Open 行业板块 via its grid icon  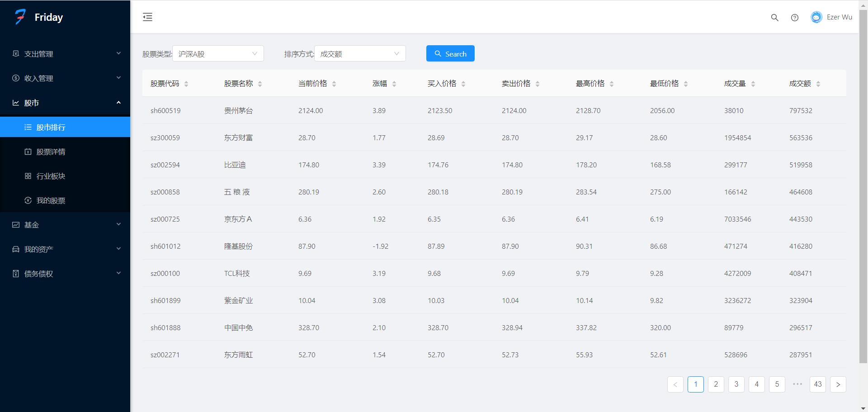click(28, 176)
